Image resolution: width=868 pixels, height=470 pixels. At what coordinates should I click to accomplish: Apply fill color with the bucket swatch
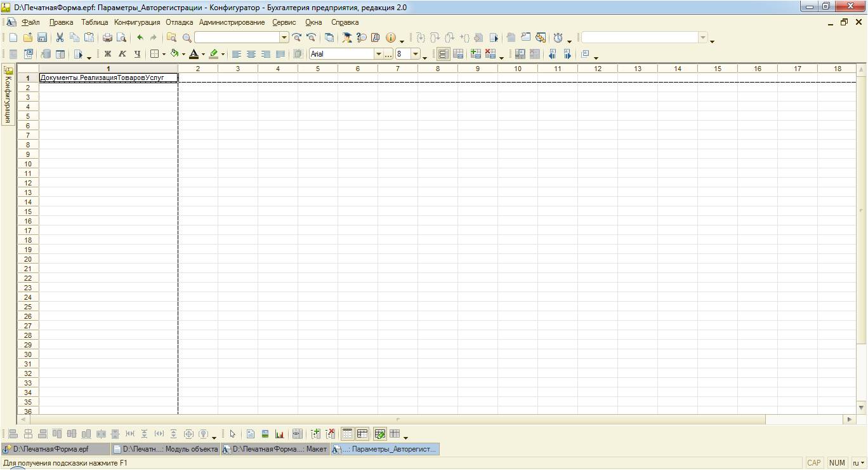[x=174, y=55]
